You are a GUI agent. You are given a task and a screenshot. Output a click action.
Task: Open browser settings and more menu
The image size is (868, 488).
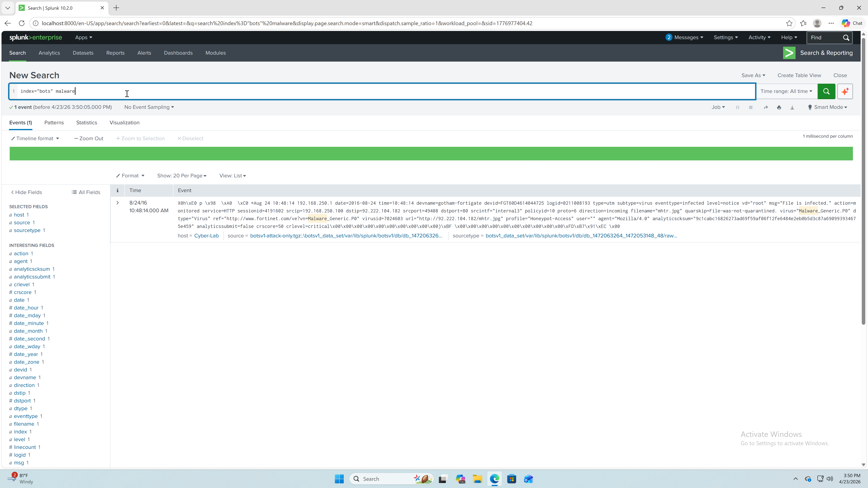pos(831,23)
